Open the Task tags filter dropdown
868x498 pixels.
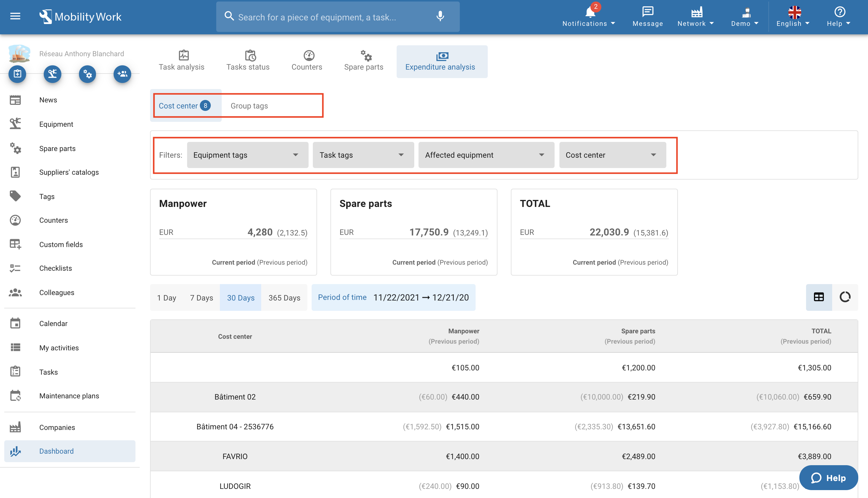pyautogui.click(x=363, y=155)
